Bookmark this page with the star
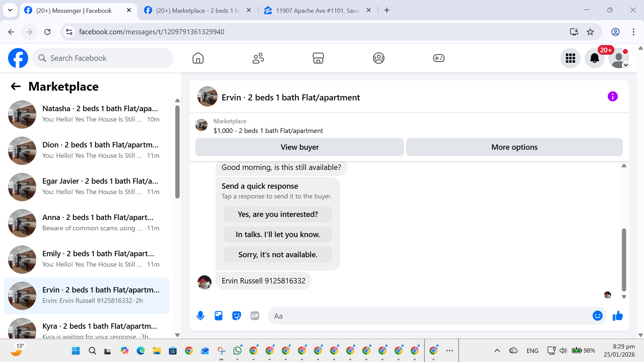This screenshot has width=644, height=362. [x=590, y=32]
